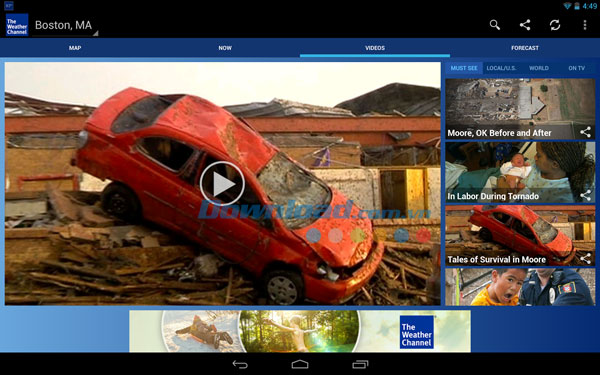Switch to the NOW tab
This screenshot has height=375, width=600.
(225, 48)
